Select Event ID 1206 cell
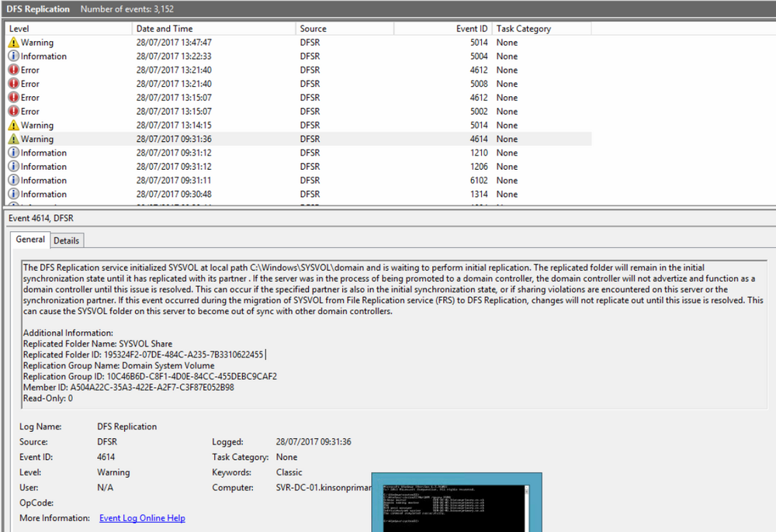776x532 pixels. [x=479, y=167]
